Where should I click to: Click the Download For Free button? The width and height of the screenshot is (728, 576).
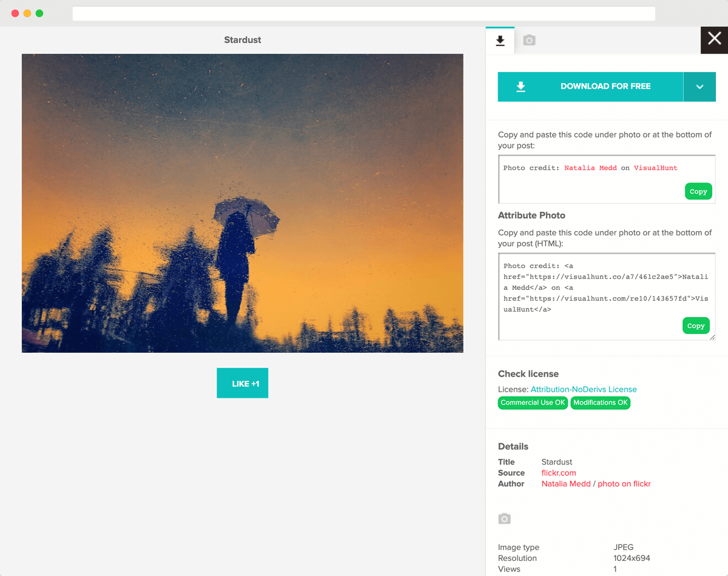[590, 87]
